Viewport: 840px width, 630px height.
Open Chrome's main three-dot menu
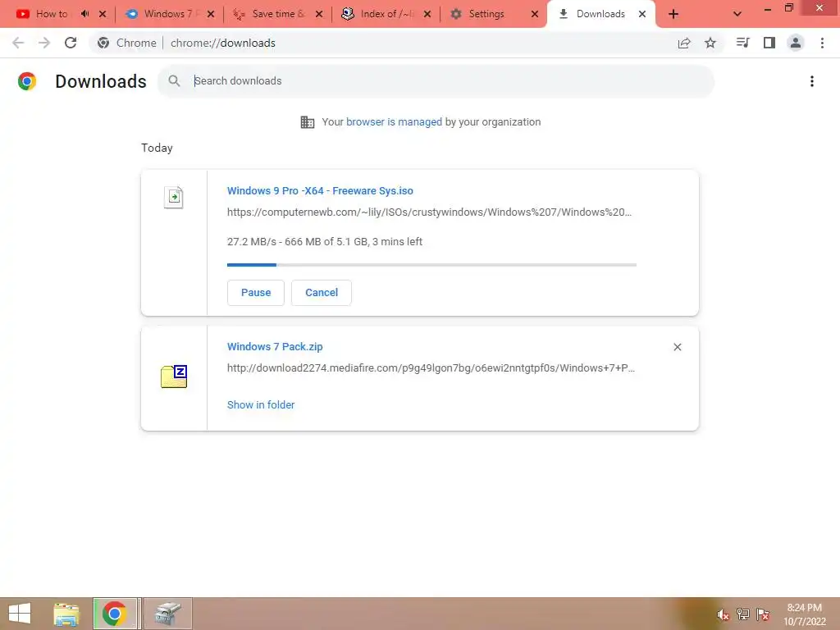coord(822,43)
